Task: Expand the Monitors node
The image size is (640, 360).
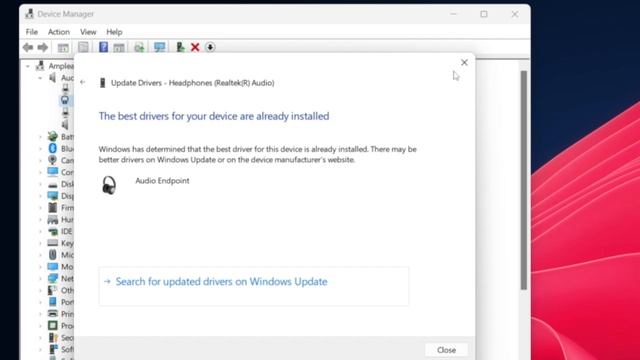Action: pos(40,267)
